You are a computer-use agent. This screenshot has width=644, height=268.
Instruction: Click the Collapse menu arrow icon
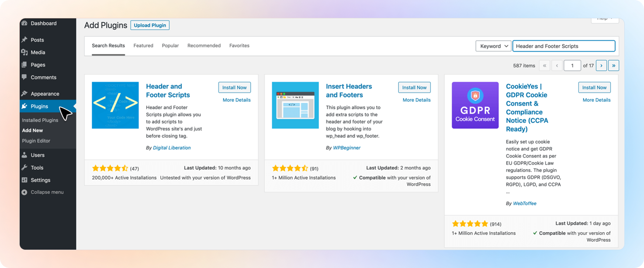24,192
